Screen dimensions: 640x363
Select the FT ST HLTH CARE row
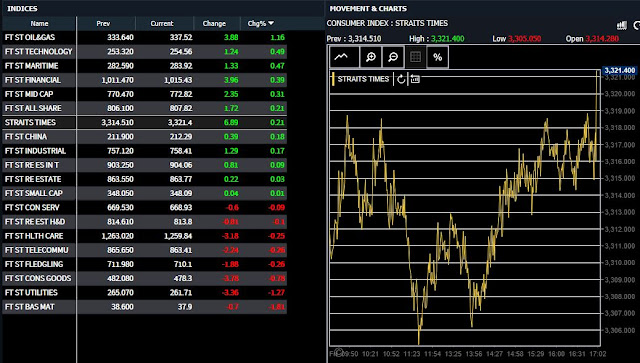tap(145, 236)
